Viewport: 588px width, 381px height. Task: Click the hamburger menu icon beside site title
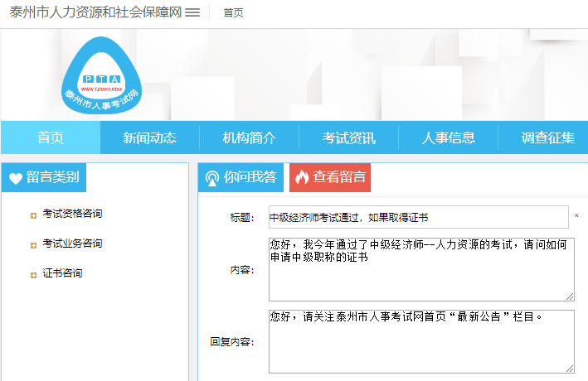(192, 12)
